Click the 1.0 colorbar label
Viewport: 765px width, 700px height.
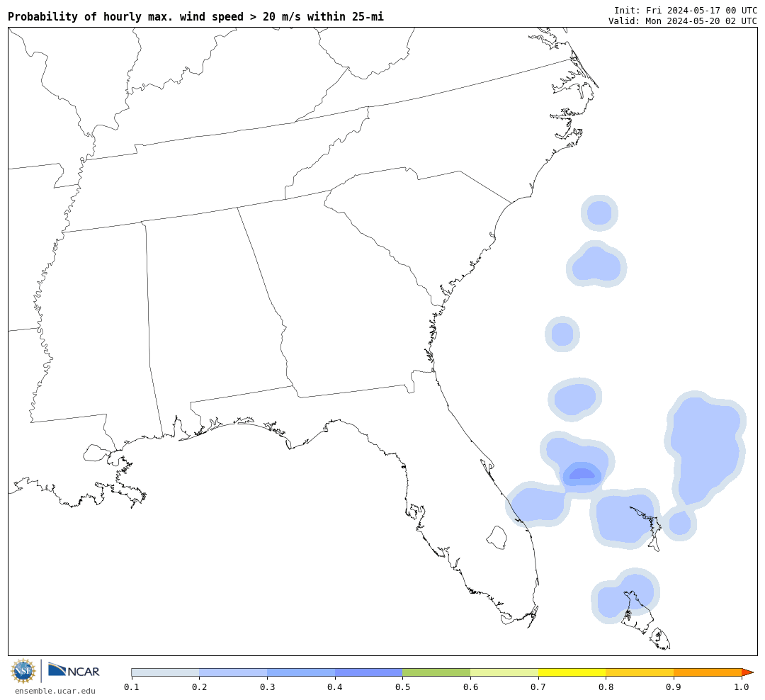click(742, 687)
